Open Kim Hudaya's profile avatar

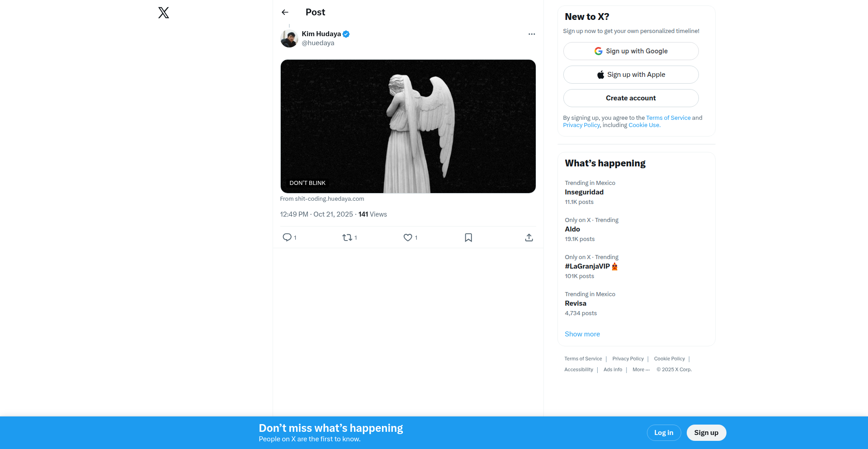[x=289, y=38]
